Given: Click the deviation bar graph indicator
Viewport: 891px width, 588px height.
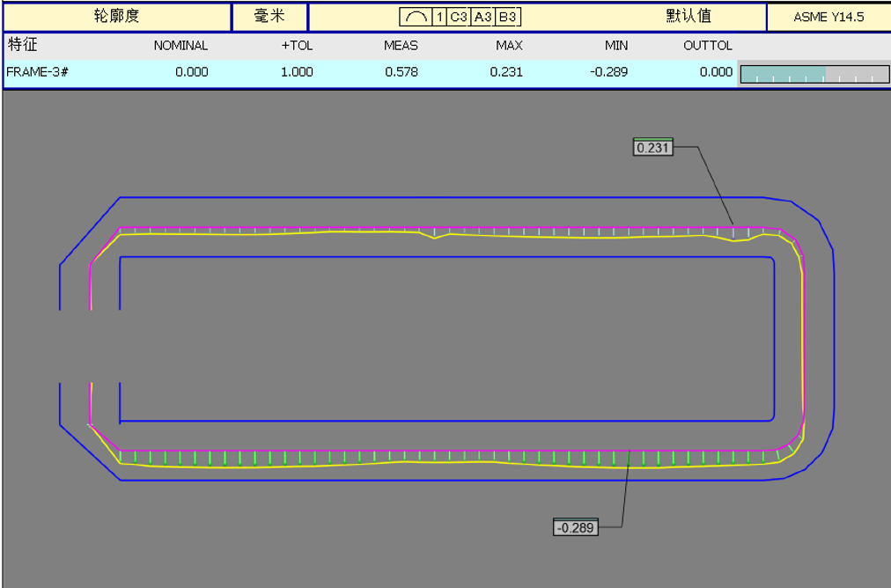Looking at the screenshot, I should point(814,74).
